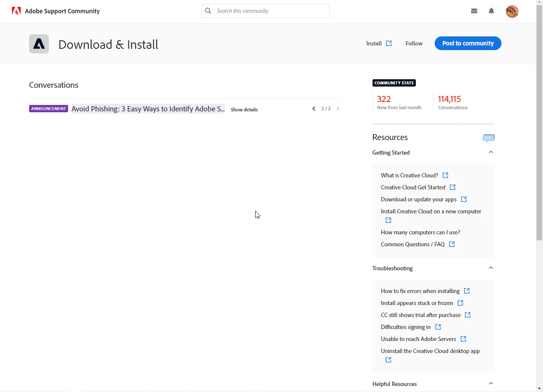Click in the Search this community field

pos(266,11)
